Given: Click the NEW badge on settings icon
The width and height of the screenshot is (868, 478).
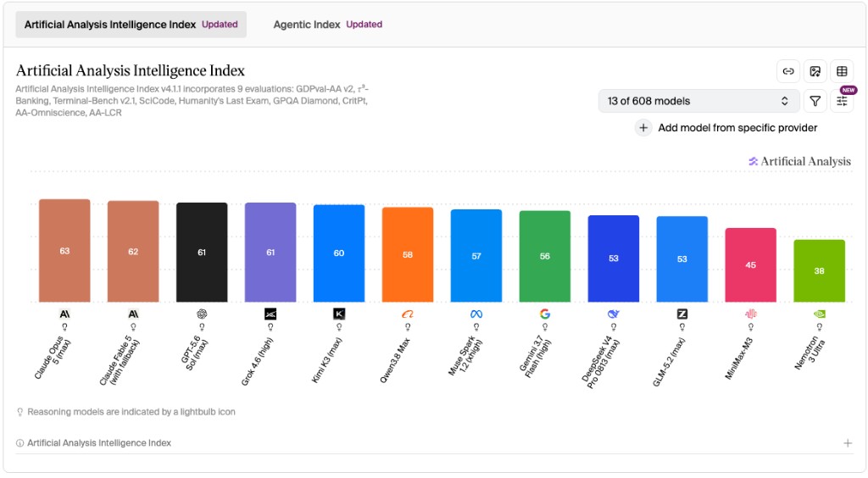Looking at the screenshot, I should [848, 90].
